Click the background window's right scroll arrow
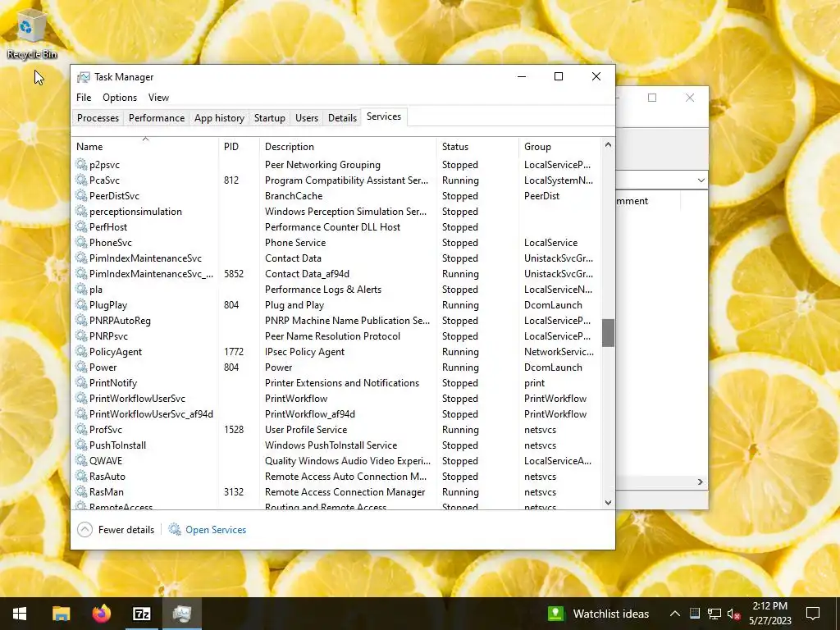840x630 pixels. tap(701, 482)
